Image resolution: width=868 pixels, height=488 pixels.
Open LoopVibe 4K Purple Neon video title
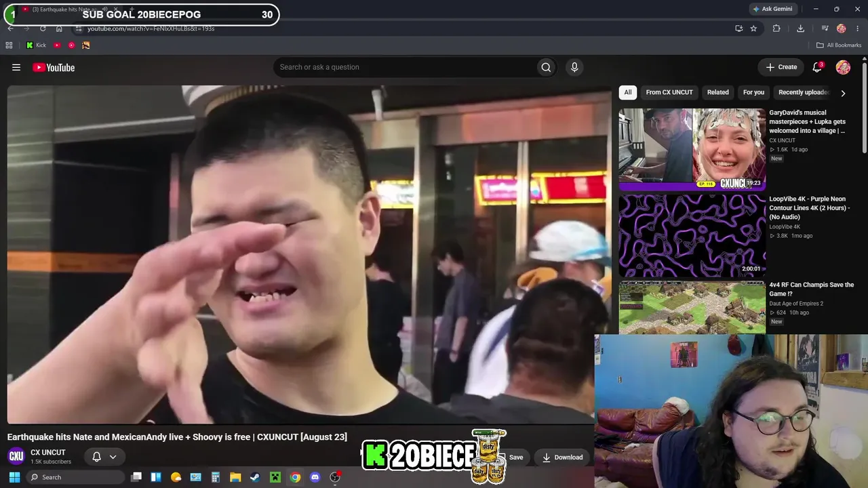(x=810, y=208)
